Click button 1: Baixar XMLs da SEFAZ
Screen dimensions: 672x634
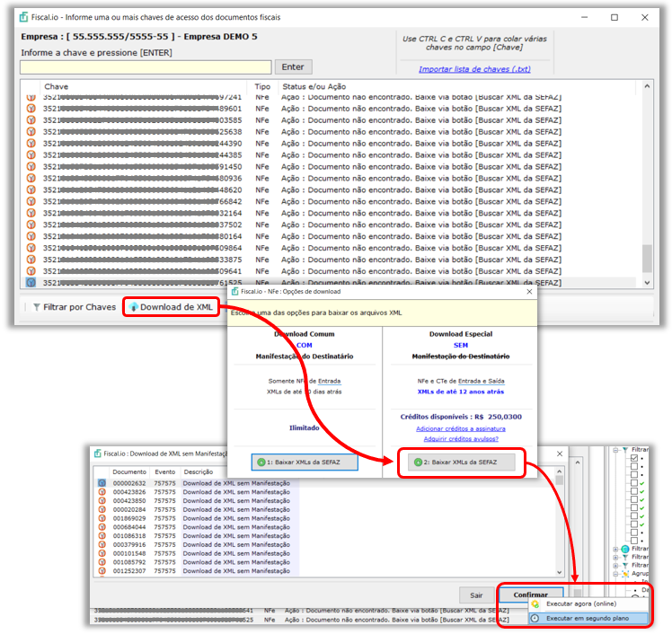coord(305,462)
